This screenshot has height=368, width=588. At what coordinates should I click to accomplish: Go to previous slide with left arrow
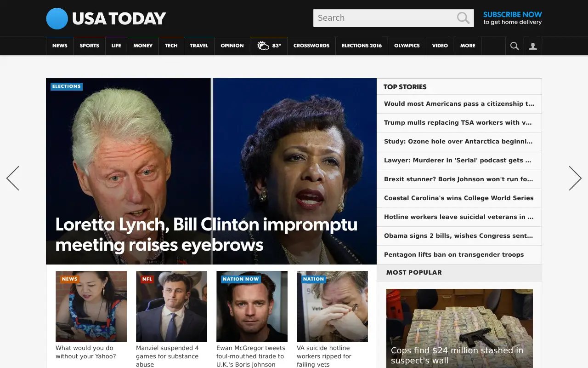coord(13,178)
